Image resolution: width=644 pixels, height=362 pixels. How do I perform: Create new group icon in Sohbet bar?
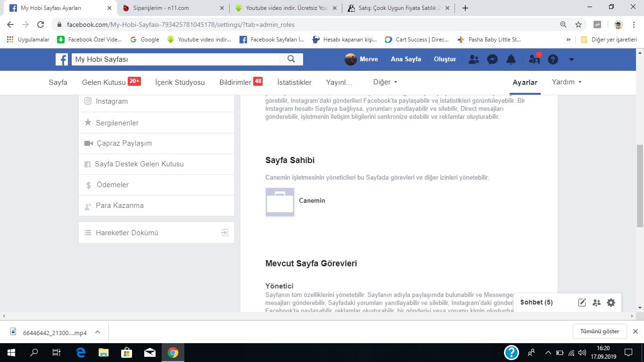click(x=596, y=303)
